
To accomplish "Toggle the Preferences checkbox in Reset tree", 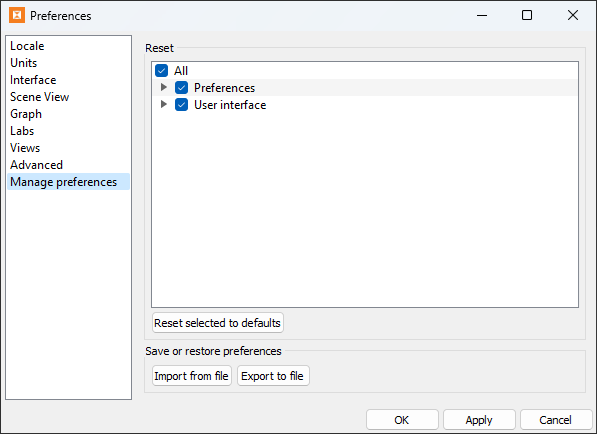I will pos(181,88).
